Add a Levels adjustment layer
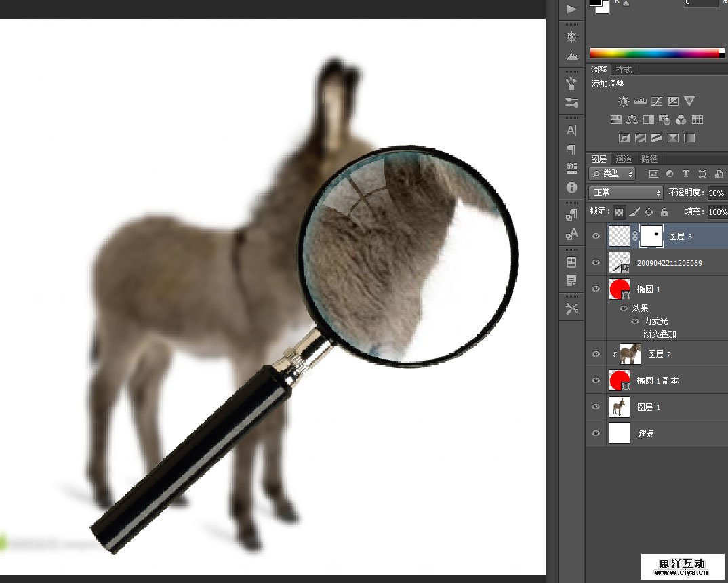 640,102
